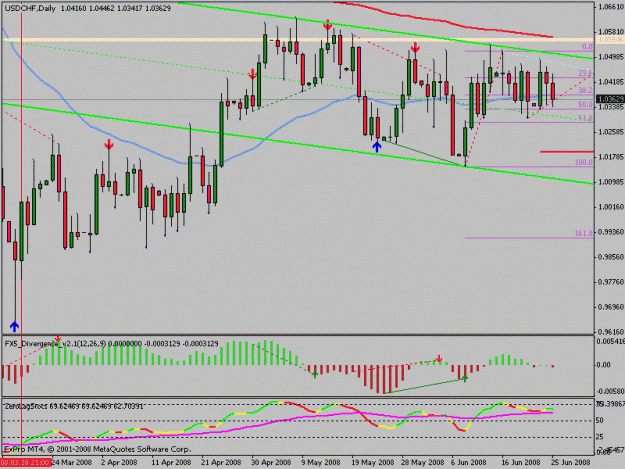Click the red down arrow touching the upper green channel line
Image resolution: width=625 pixels, height=469 pixels.
[327, 25]
